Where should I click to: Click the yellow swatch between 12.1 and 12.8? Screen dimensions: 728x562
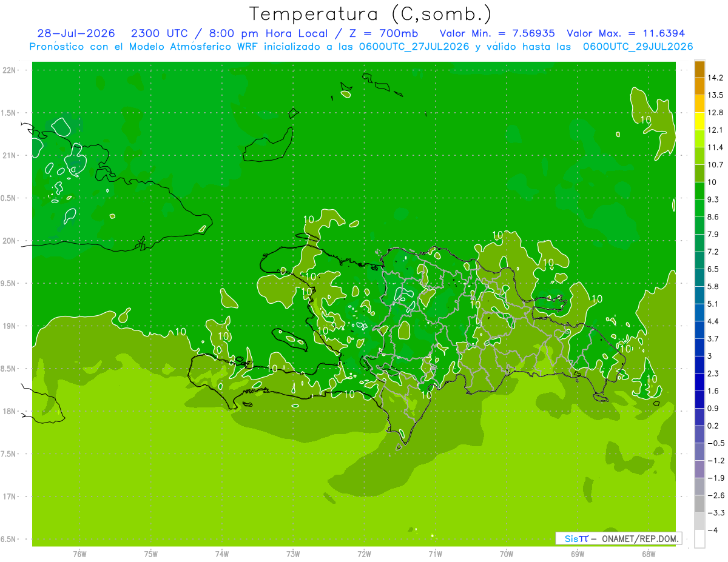click(x=699, y=121)
